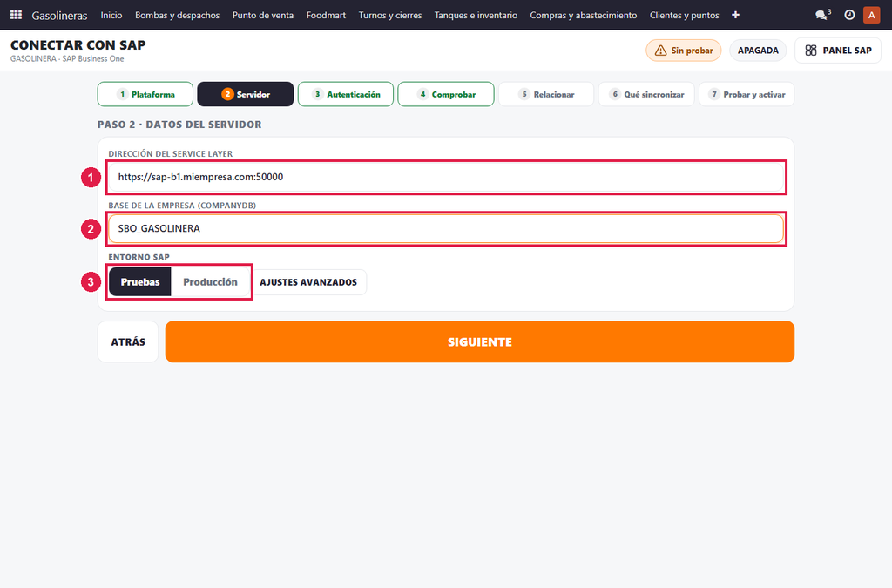Select the Producción environment option
Screen dimensions: 892x588
(211, 282)
